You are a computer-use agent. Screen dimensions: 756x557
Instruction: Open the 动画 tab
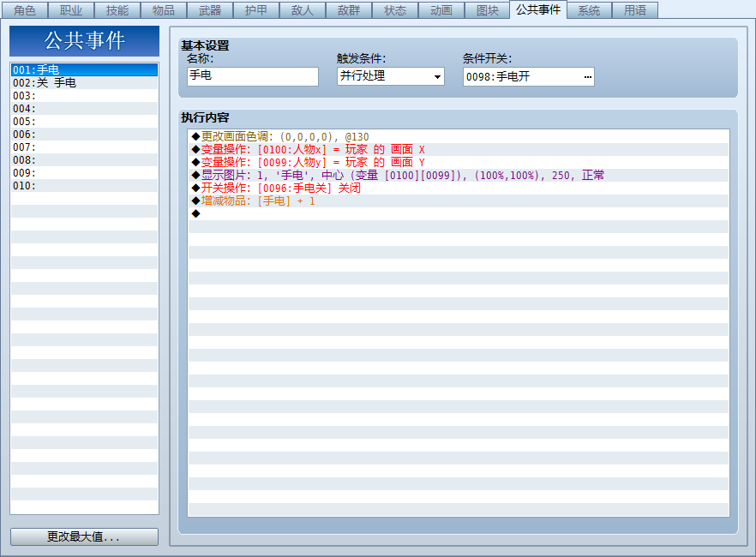point(441,10)
